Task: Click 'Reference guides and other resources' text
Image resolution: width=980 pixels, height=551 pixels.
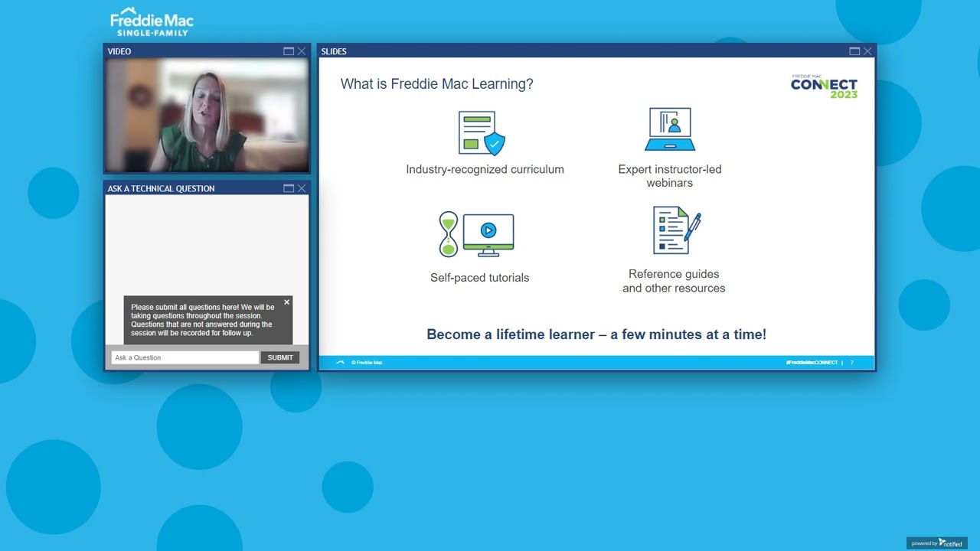Action: pos(674,281)
